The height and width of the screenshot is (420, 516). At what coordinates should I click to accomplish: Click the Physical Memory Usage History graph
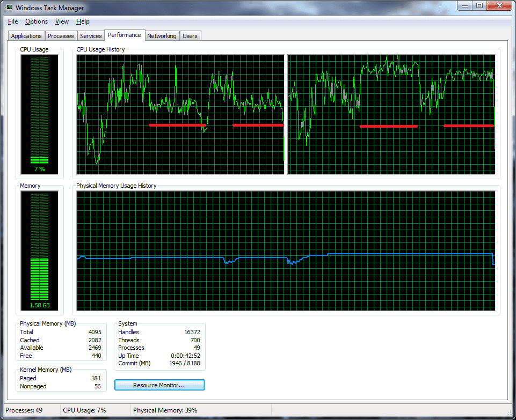(x=286, y=250)
